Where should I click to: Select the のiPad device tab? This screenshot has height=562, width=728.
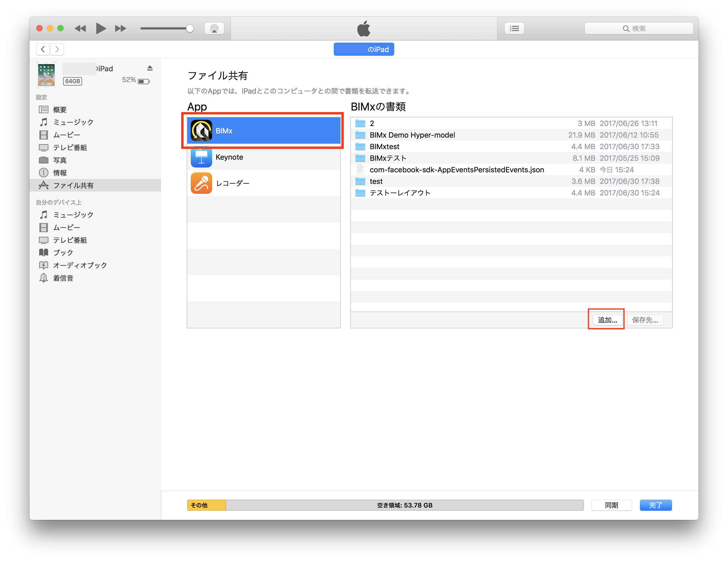click(364, 49)
